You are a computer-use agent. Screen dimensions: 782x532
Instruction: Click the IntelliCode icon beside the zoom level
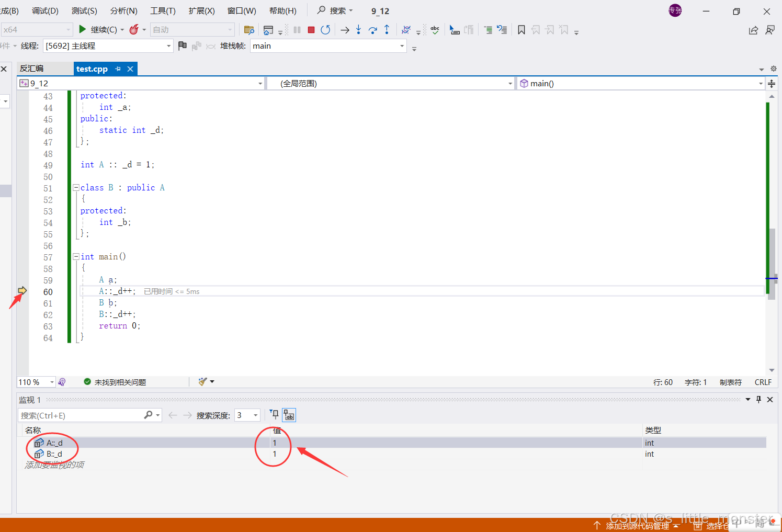[62, 382]
